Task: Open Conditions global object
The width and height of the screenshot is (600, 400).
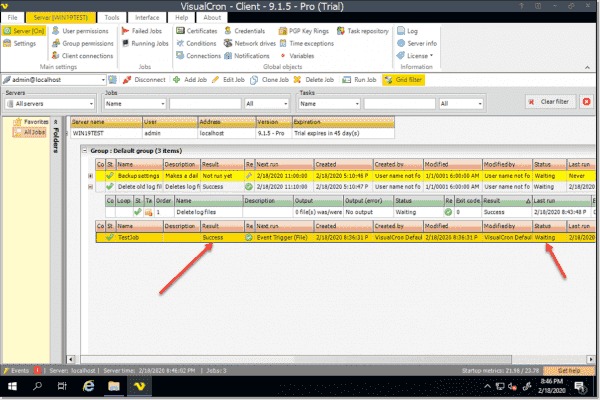Action: [x=196, y=43]
